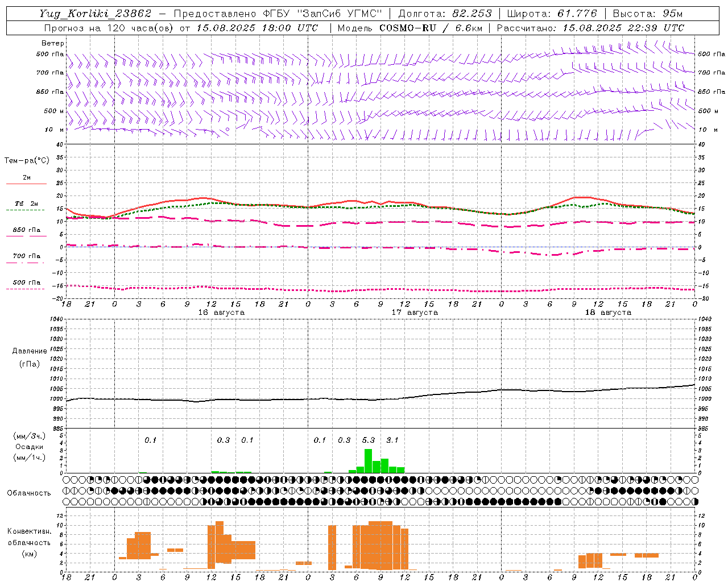The height and width of the screenshot is (582, 728).
Task: Click the 700 гПа temperature legend entry
Action: click(26, 256)
